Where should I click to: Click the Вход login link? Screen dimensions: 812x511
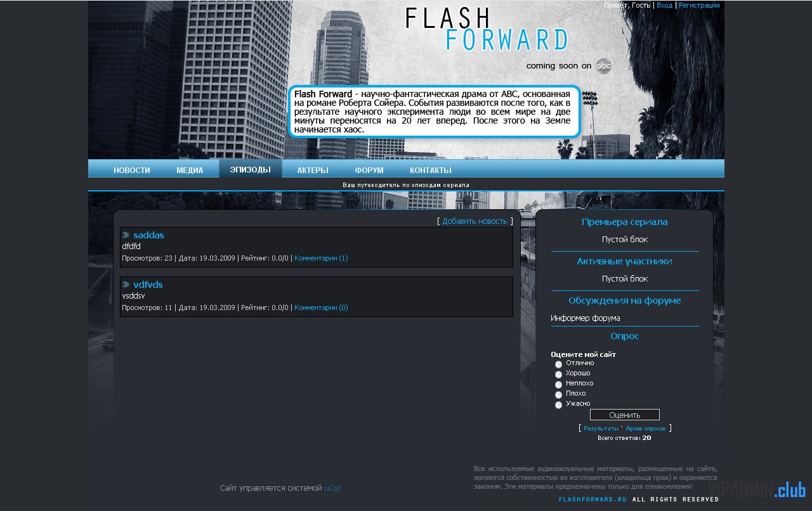(664, 5)
